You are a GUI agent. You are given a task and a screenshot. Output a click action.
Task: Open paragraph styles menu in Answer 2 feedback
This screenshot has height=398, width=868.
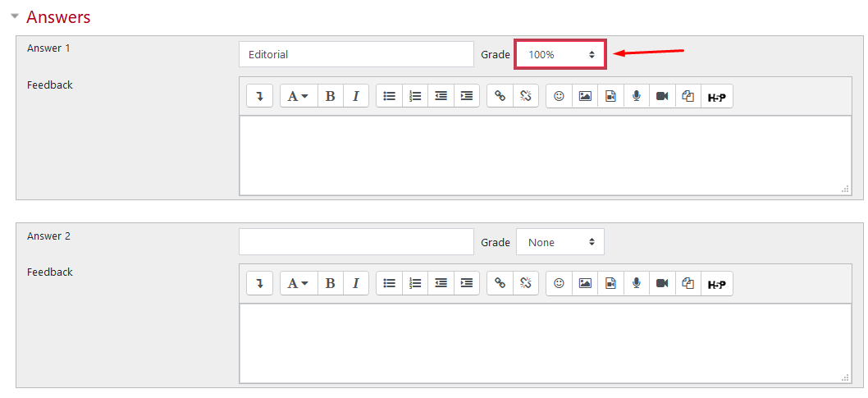click(298, 283)
